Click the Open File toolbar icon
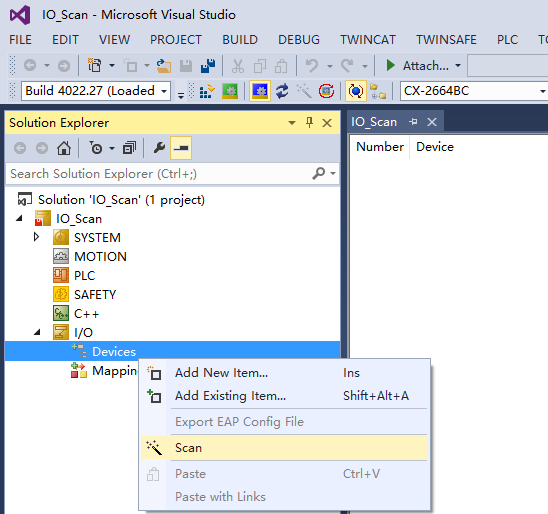This screenshot has height=514, width=548. (x=164, y=65)
